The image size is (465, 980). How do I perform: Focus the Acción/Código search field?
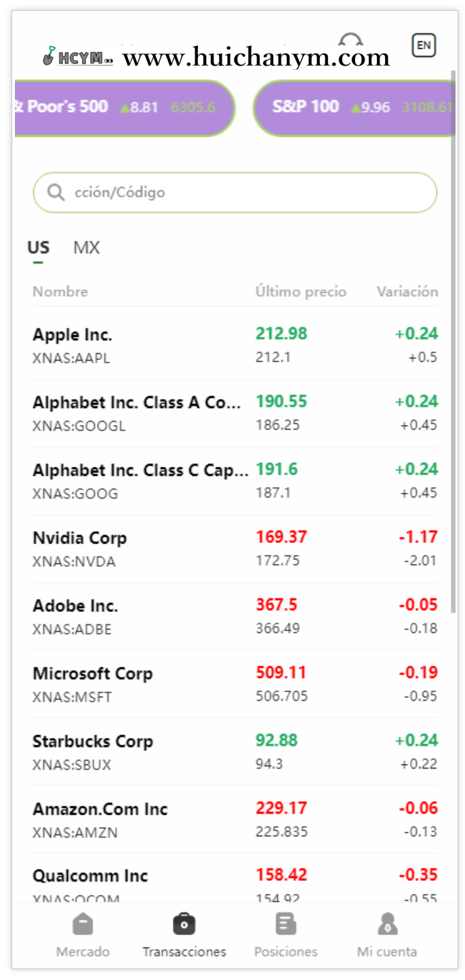pos(244,192)
